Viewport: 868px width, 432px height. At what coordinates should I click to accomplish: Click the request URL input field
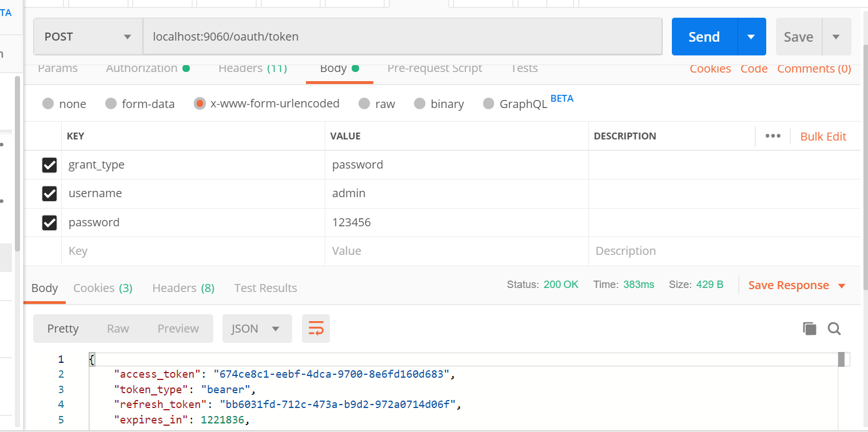tap(403, 37)
